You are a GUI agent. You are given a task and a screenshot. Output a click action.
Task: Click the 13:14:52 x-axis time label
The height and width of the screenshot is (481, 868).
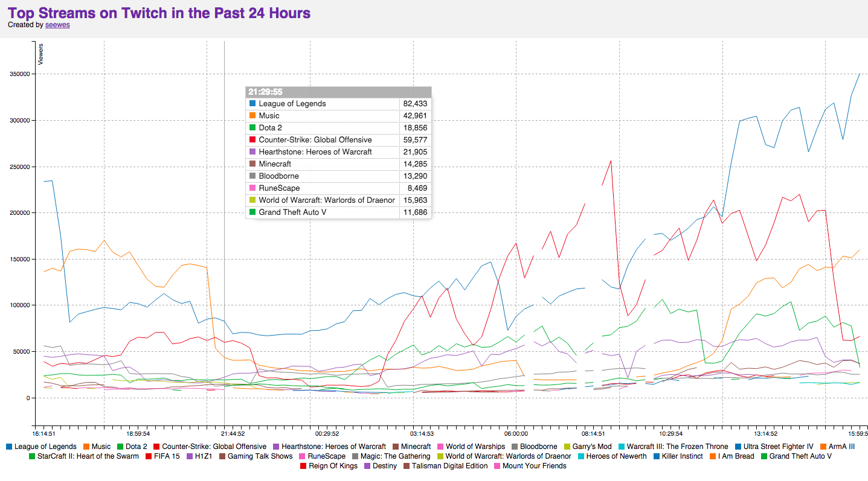point(765,433)
